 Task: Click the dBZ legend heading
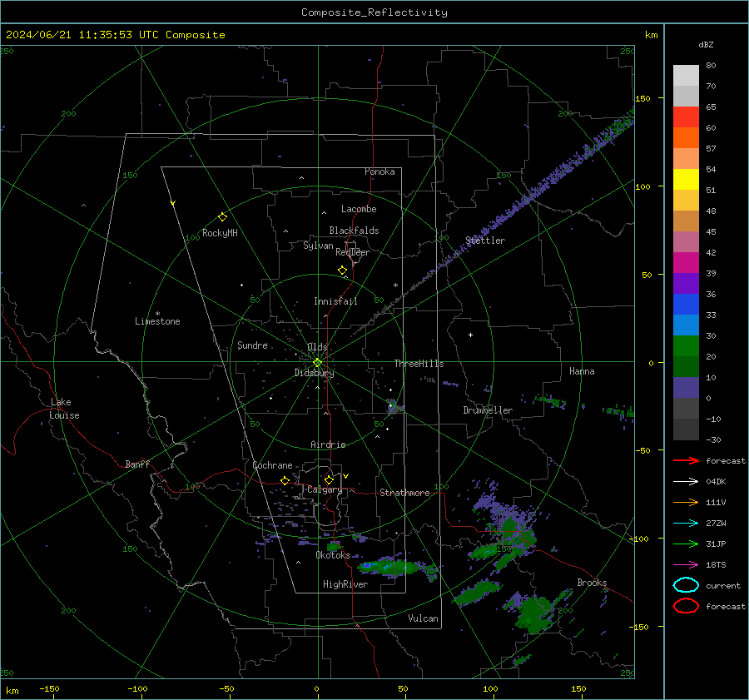(x=706, y=44)
